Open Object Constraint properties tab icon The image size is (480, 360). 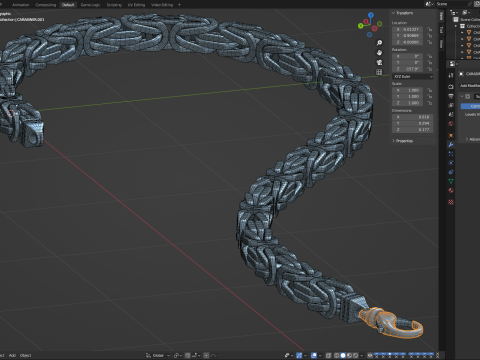coord(451,172)
